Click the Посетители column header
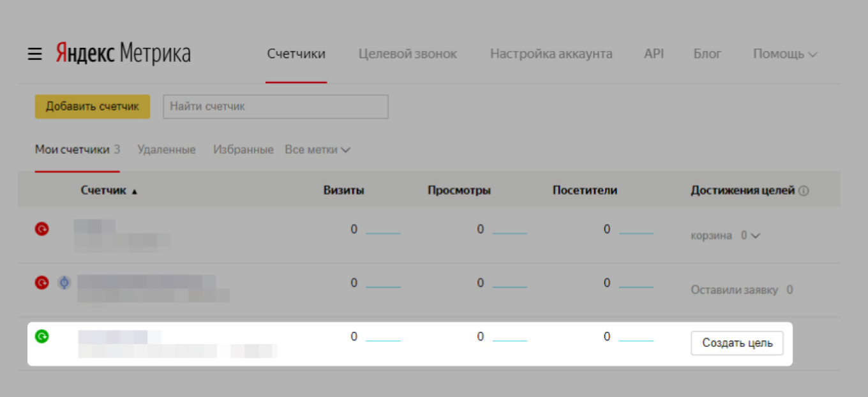 tap(585, 190)
